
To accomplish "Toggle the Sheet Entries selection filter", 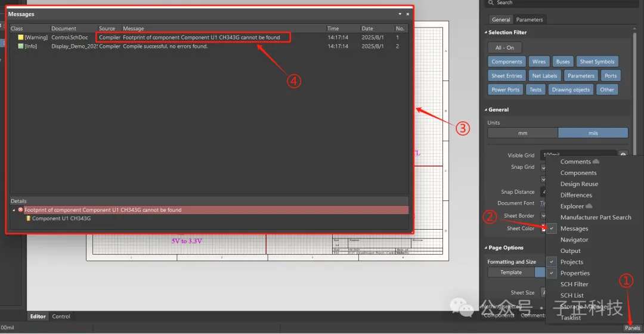I will click(x=506, y=76).
